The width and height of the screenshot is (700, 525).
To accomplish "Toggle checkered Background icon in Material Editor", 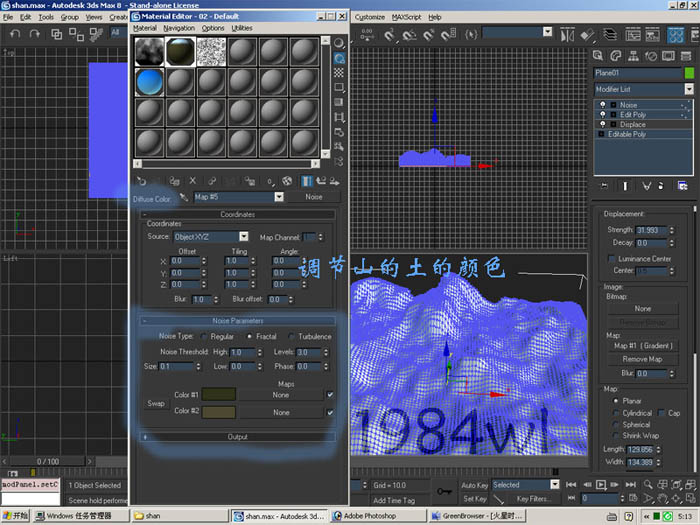I will [339, 72].
